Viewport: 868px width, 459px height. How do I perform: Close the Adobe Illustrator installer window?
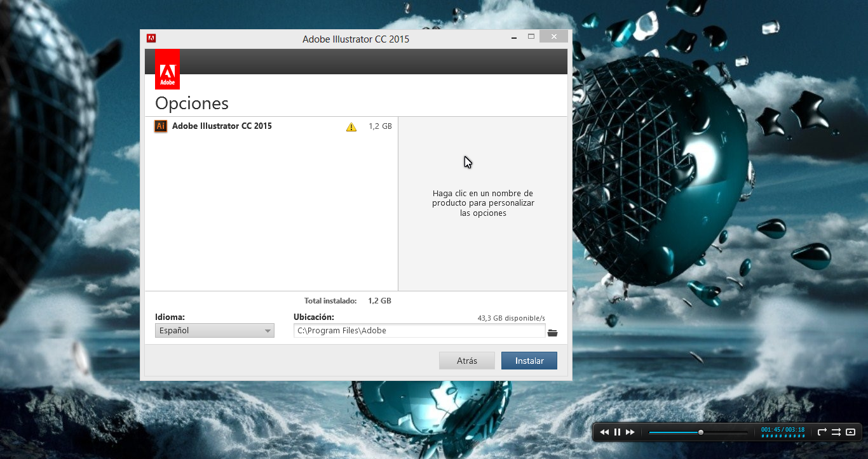pos(554,37)
